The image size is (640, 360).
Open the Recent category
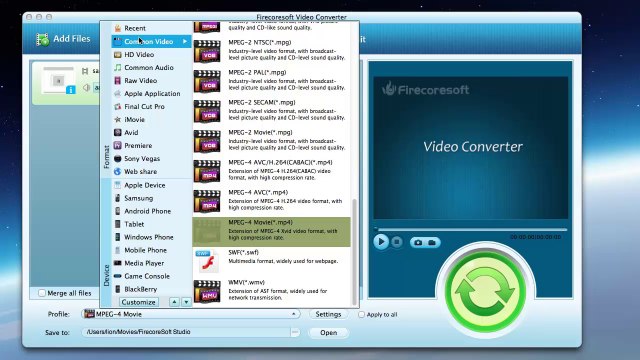pos(151,28)
